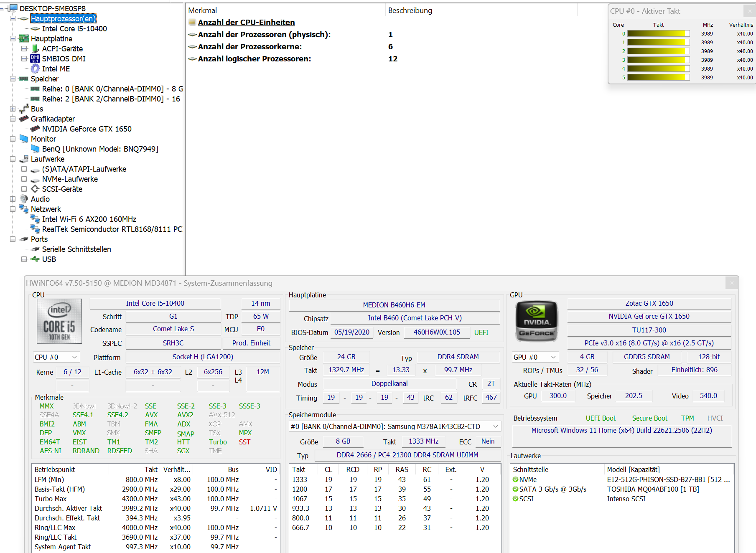This screenshot has height=553, width=756.
Task: Click the Ports connector icon
Action: (x=24, y=239)
